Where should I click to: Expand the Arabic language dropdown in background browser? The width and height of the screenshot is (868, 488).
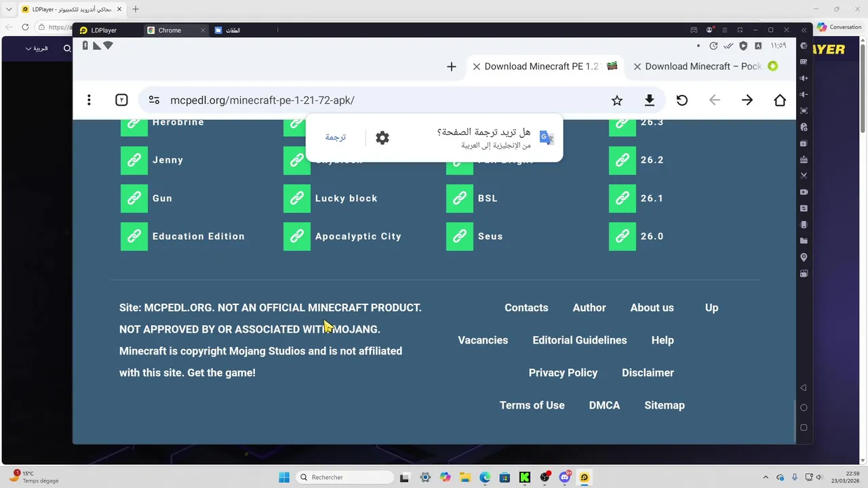click(37, 49)
